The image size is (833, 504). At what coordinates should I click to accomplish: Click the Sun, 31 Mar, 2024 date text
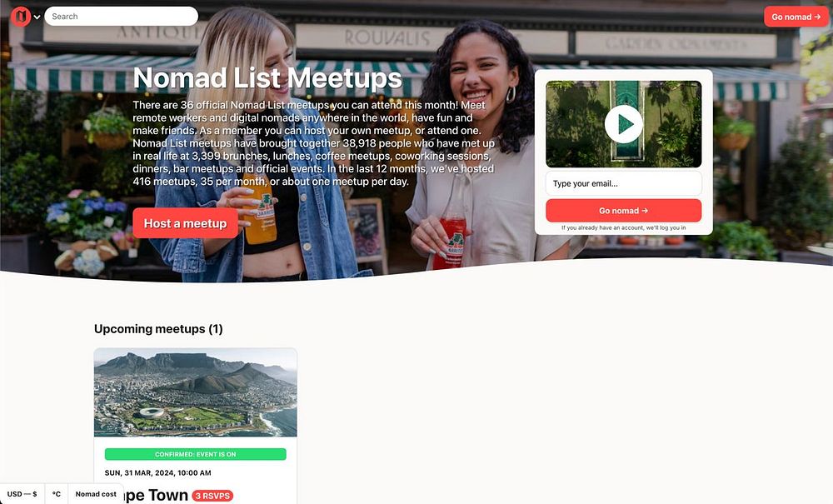tap(157, 472)
